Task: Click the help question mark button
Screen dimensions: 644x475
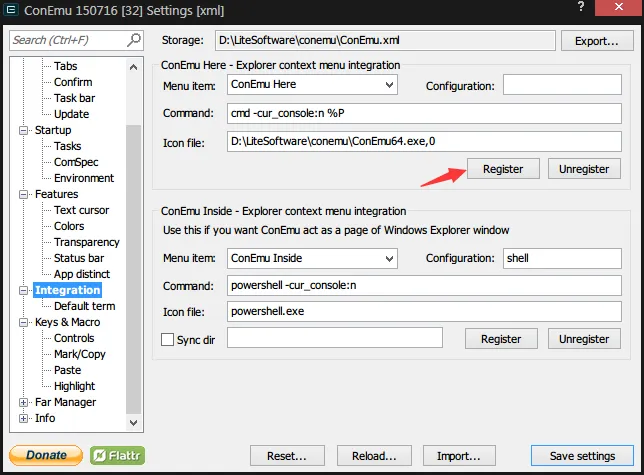Action: [581, 7]
